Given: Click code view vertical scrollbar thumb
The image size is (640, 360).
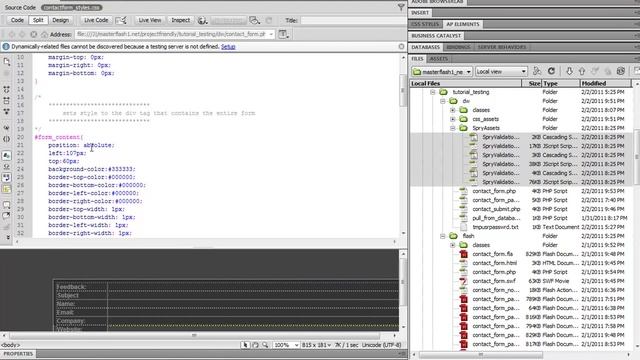Looking at the screenshot, I should point(403,90).
